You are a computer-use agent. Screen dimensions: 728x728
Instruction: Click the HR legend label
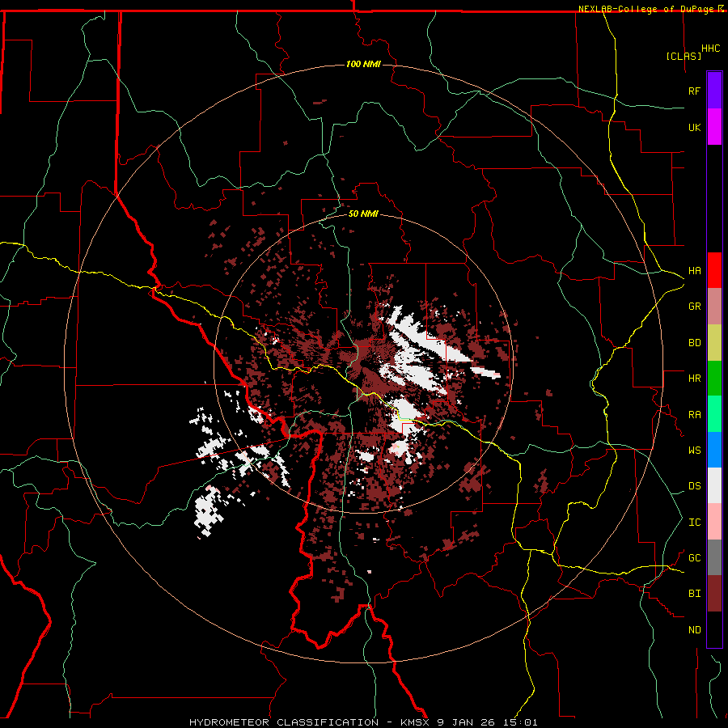click(x=694, y=379)
